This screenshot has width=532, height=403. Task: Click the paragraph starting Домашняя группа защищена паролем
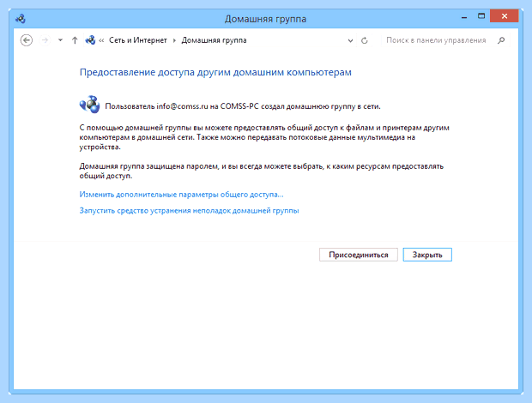tap(261, 171)
